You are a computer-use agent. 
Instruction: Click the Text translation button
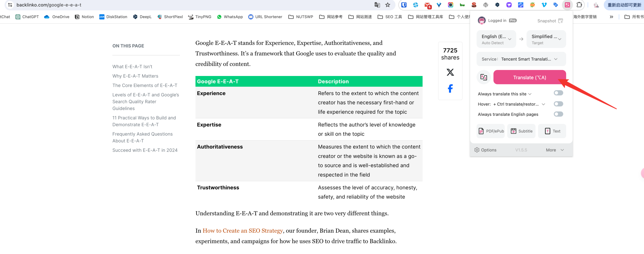[x=552, y=131]
